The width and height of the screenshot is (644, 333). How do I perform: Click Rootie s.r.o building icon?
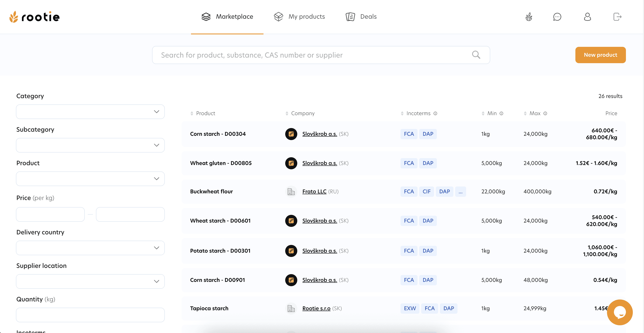pyautogui.click(x=291, y=308)
